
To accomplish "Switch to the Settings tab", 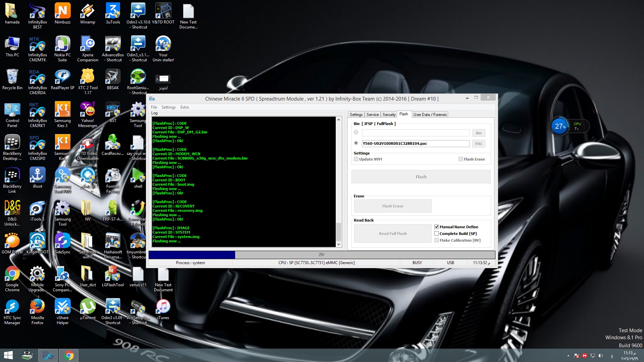I will click(x=356, y=115).
